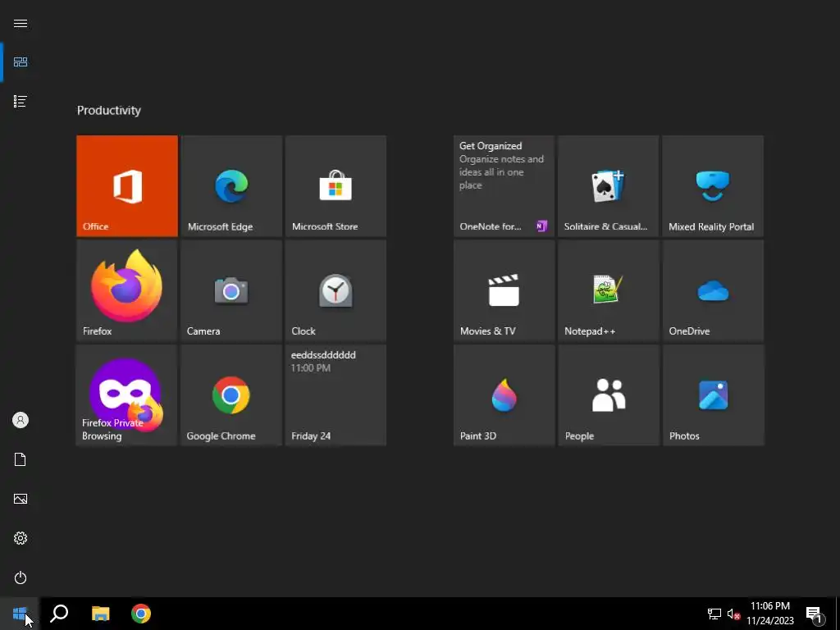Launch Firefox Private Browsing tile
This screenshot has width=840, height=630.
tap(127, 395)
